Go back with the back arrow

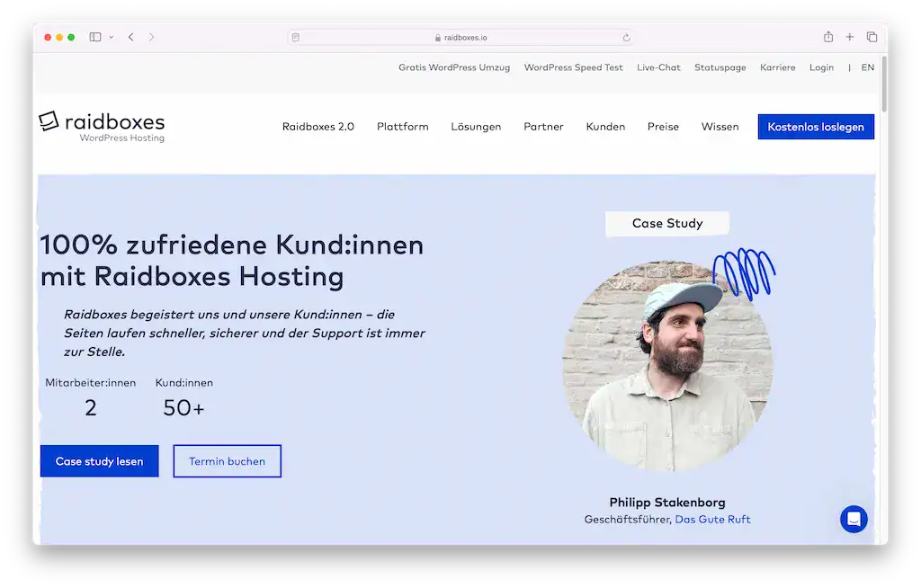(131, 37)
